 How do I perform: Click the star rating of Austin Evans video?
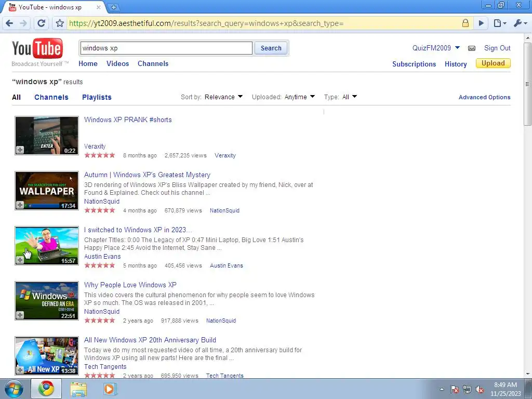point(100,265)
